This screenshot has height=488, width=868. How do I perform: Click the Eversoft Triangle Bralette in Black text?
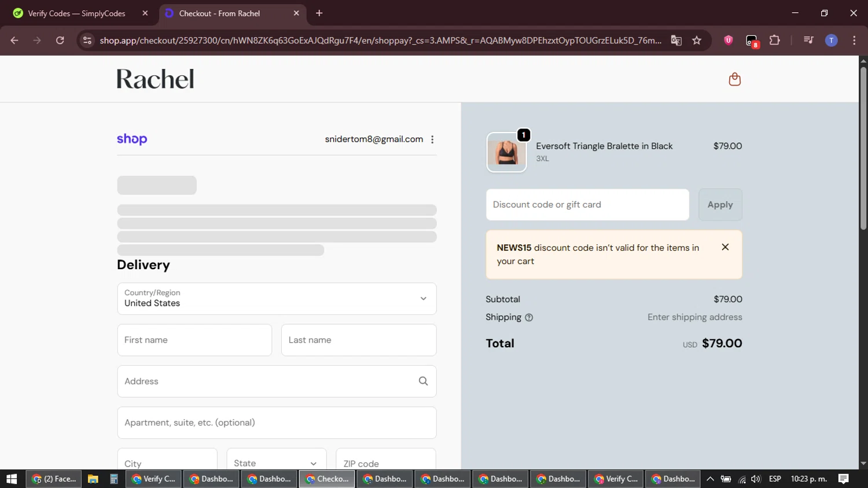coord(604,146)
